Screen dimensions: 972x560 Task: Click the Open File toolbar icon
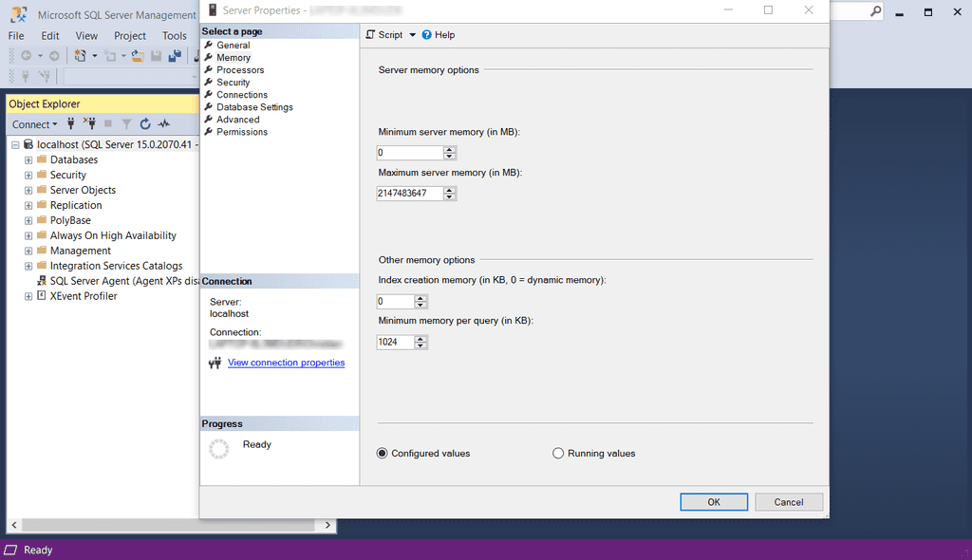point(137,55)
